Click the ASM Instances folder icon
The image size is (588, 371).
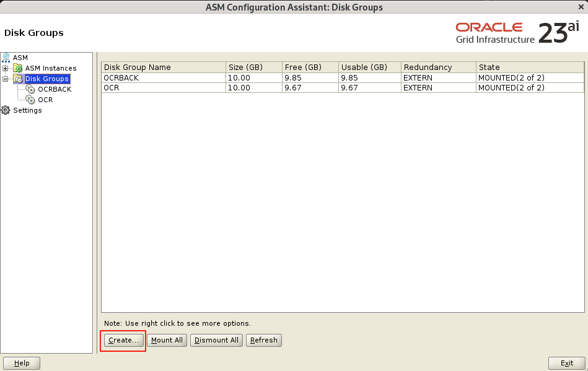(x=17, y=68)
